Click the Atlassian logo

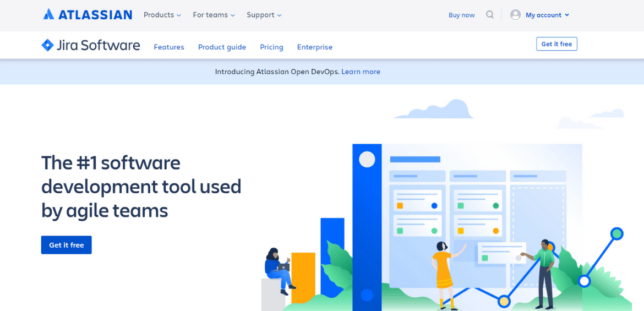click(88, 15)
